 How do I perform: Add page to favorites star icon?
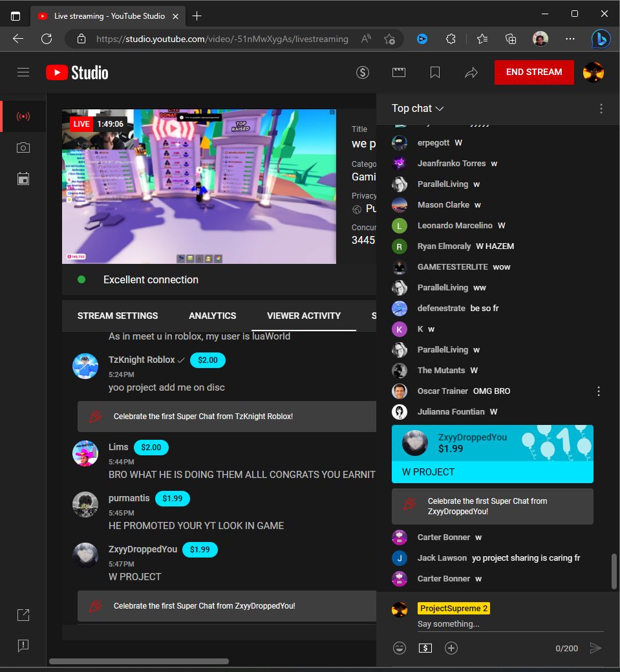(389, 39)
